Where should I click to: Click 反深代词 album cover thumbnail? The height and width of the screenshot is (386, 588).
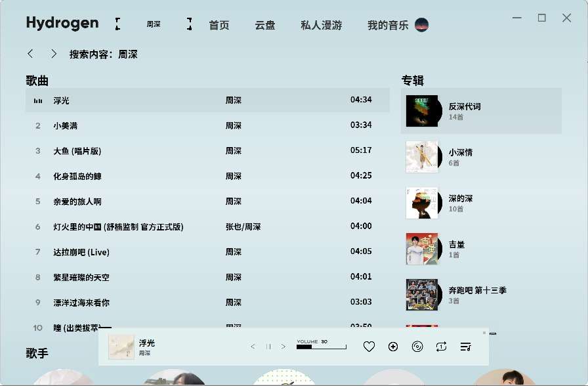pyautogui.click(x=422, y=111)
